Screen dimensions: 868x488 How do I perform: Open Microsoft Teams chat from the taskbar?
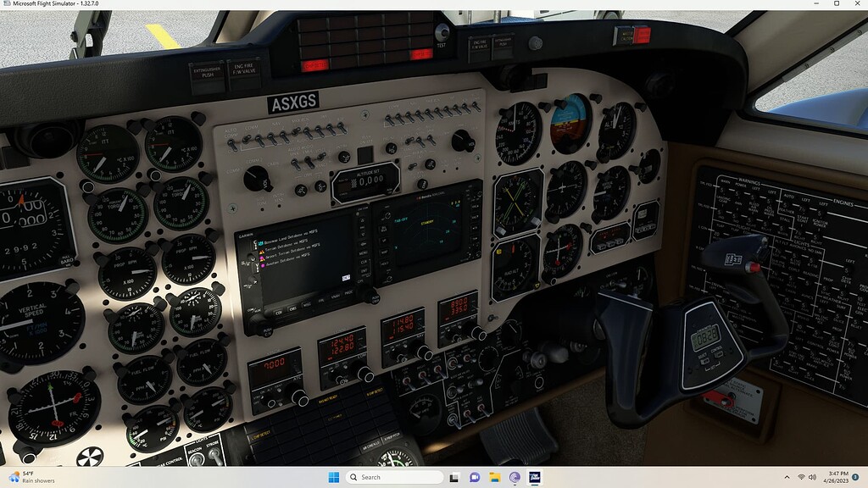coord(473,477)
